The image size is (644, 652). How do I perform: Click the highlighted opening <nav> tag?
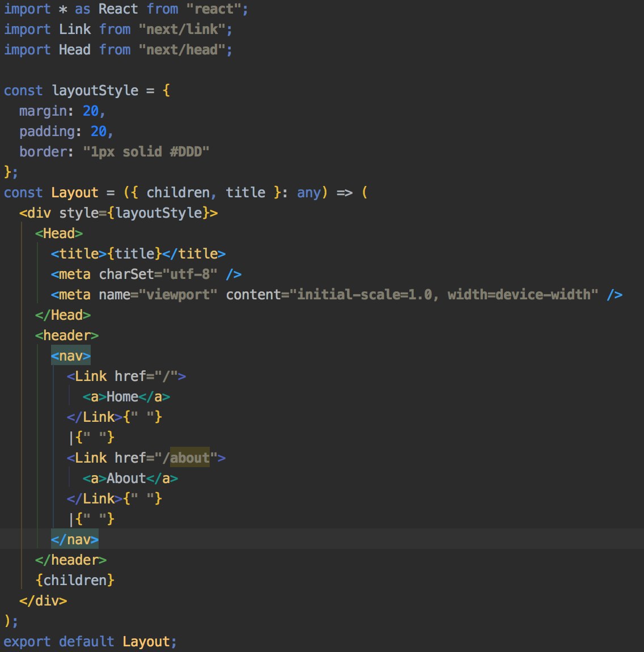click(71, 355)
